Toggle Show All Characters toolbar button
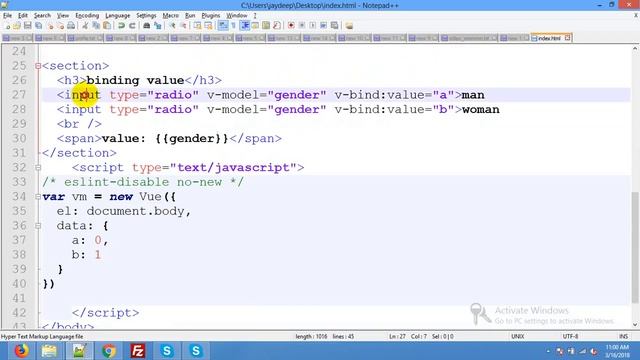The width and height of the screenshot is (640, 360). coord(233,26)
